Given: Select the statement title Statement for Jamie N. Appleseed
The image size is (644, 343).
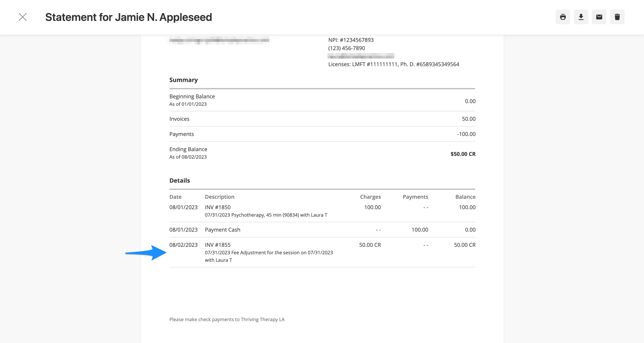Looking at the screenshot, I should 128,17.
